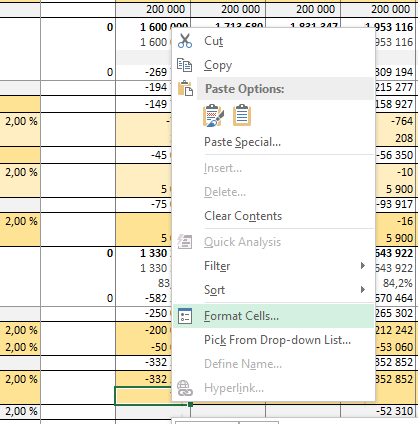The height and width of the screenshot is (424, 418).
Task: Click the Hyperlink globe icon
Action: click(185, 388)
